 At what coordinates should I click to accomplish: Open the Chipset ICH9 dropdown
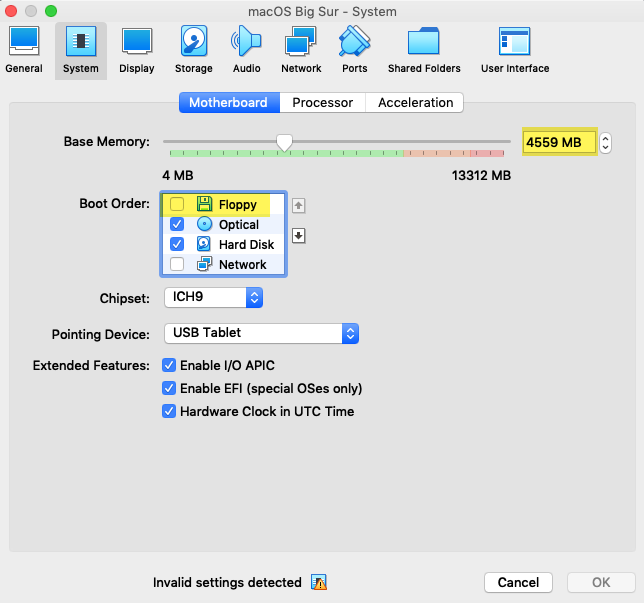(213, 297)
